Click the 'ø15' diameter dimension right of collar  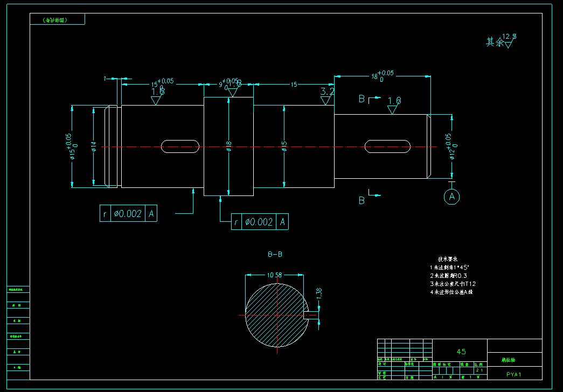coord(284,146)
